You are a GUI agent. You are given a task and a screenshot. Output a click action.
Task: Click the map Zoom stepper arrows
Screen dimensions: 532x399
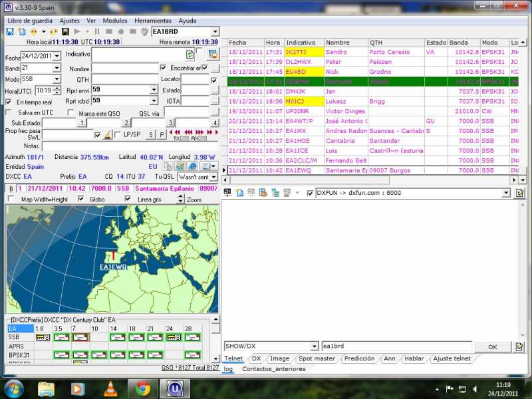[182, 199]
